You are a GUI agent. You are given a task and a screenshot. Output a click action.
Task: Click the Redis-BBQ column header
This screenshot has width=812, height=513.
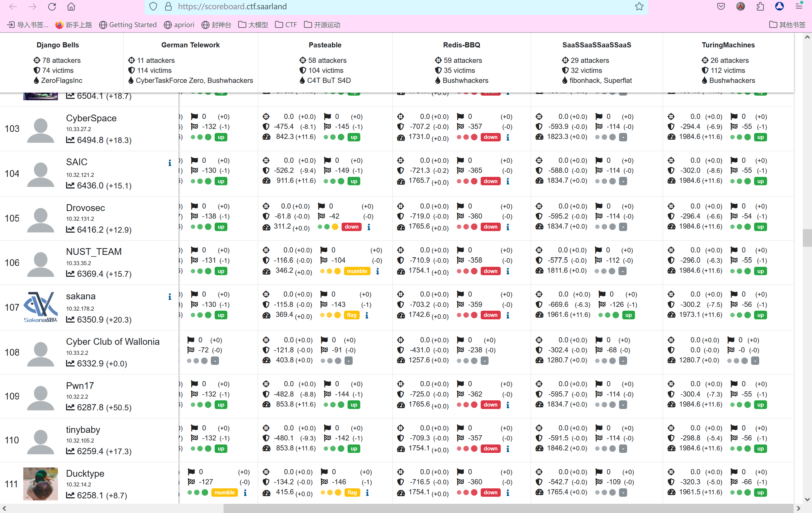pos(461,45)
